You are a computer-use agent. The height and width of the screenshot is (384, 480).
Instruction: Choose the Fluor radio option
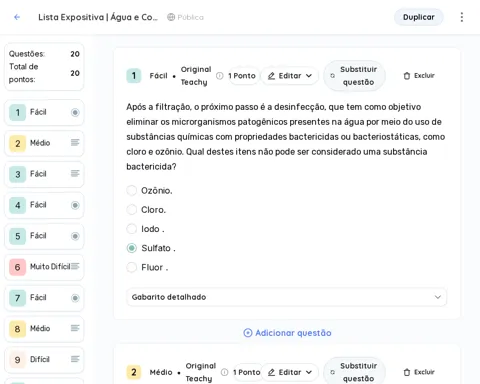tap(132, 267)
